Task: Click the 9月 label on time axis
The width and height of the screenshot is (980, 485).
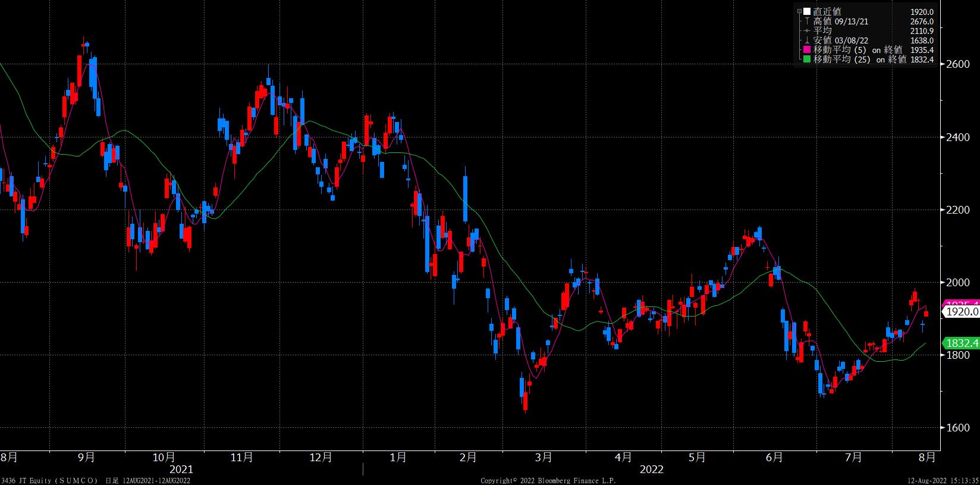Action: 87,457
